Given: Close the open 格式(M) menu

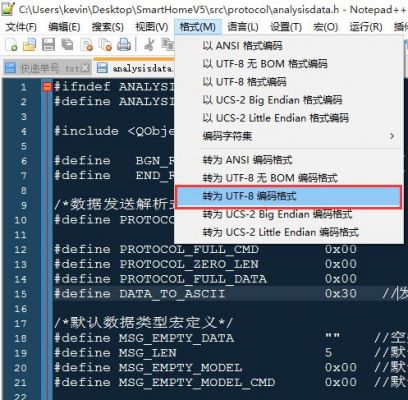Looking at the screenshot, I should [x=198, y=27].
